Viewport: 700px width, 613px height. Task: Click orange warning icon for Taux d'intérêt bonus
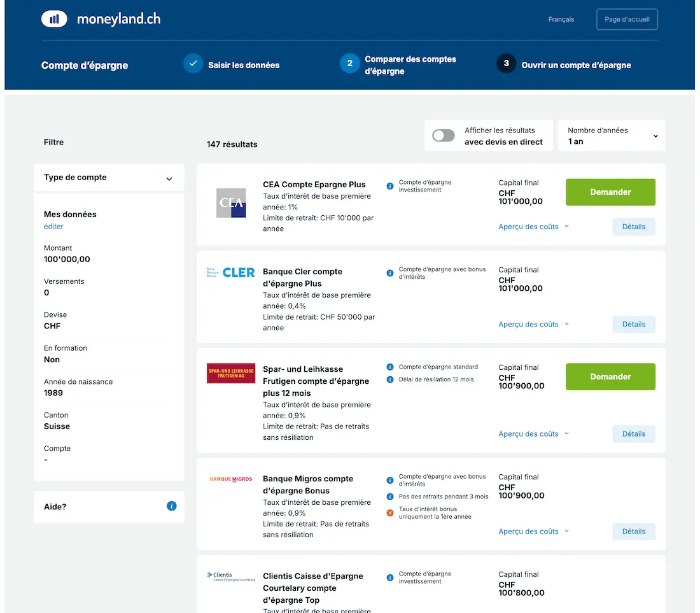[390, 513]
